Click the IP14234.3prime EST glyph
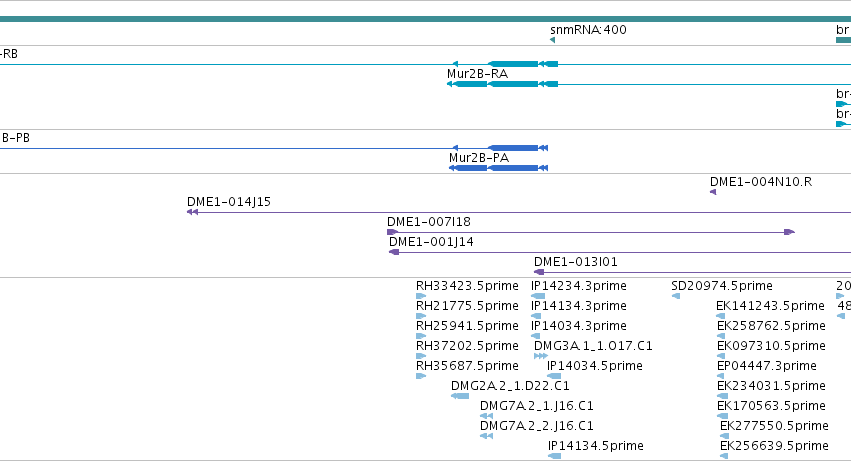Screen dimensions: 851x461 [x=538, y=296]
